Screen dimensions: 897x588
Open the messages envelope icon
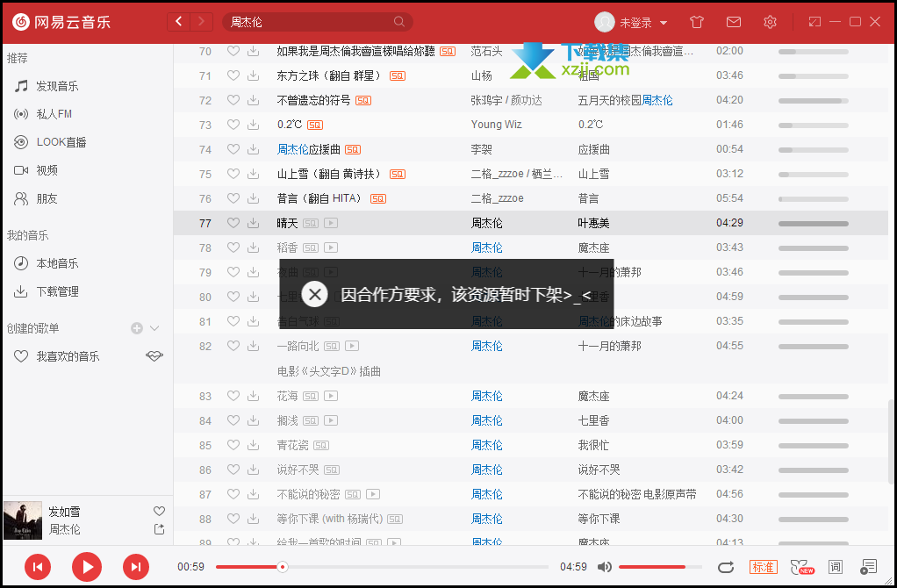[734, 22]
